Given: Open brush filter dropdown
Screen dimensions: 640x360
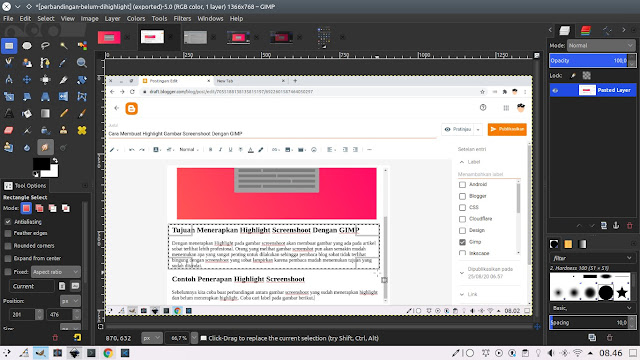Looking at the screenshot, I should (x=592, y=258).
